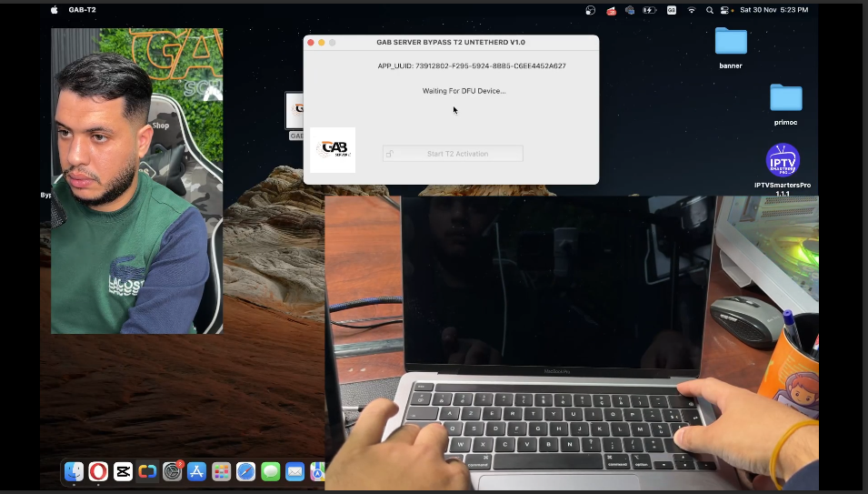The width and height of the screenshot is (868, 494).
Task: Launch Safari from the Dock
Action: point(245,471)
